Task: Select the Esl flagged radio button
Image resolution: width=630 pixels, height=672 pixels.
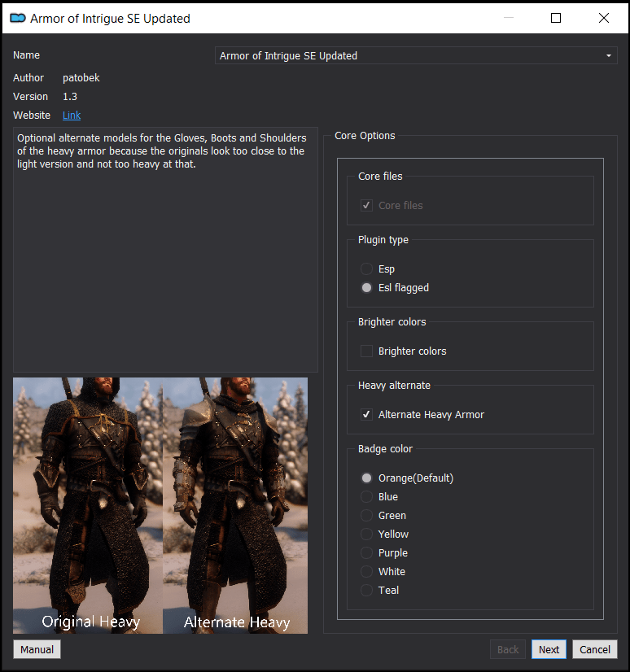Action: 366,287
